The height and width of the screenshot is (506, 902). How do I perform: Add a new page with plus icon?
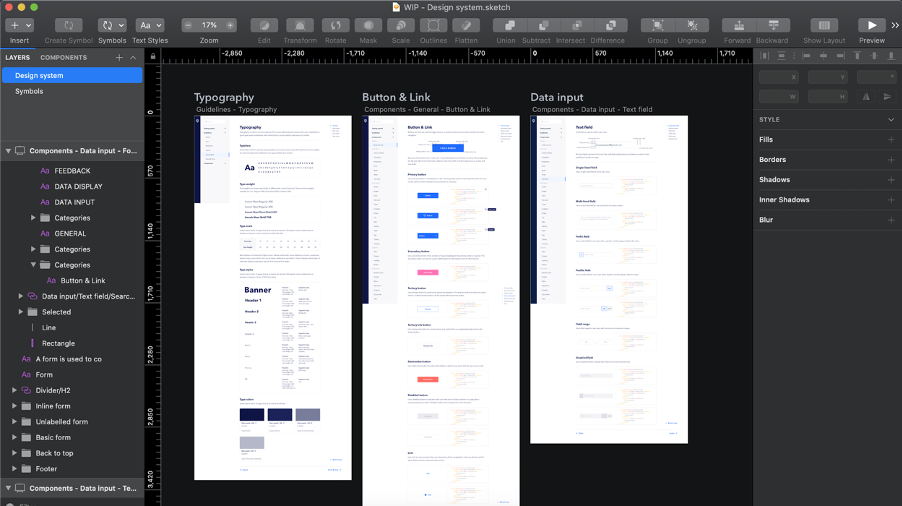(119, 58)
